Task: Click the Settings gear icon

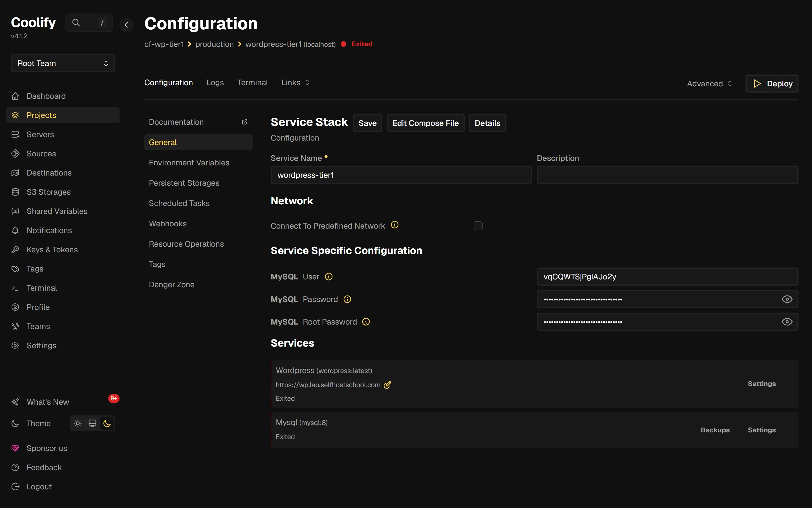Action: click(15, 345)
